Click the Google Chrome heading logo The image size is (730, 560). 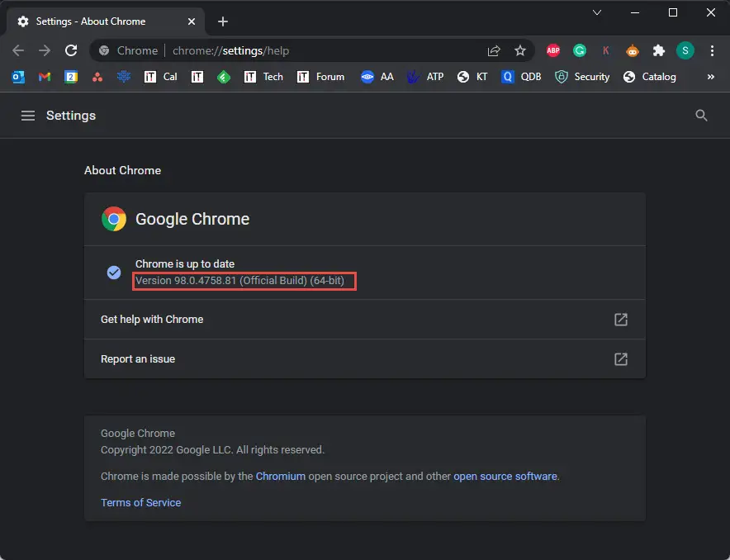[114, 219]
